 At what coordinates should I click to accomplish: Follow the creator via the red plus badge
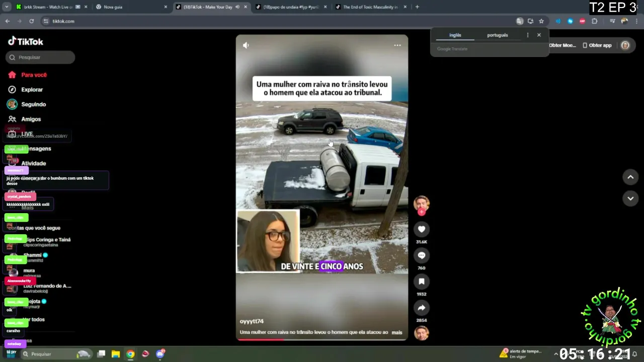pos(422,212)
